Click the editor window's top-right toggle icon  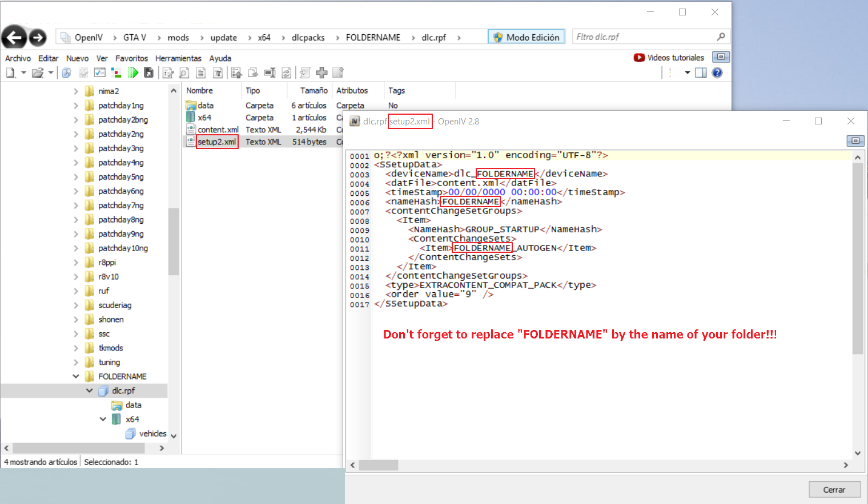[x=855, y=140]
